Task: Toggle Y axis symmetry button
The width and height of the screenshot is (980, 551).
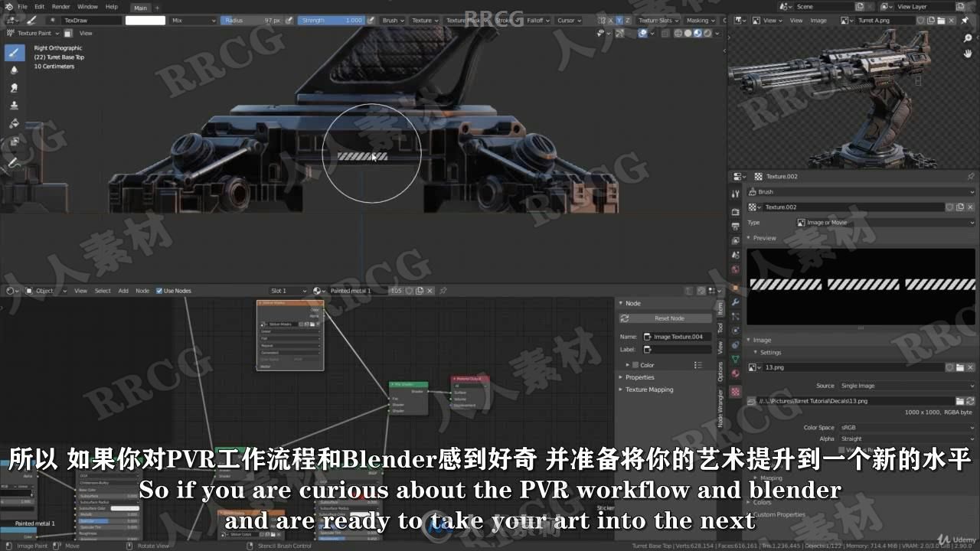Action: [x=619, y=21]
